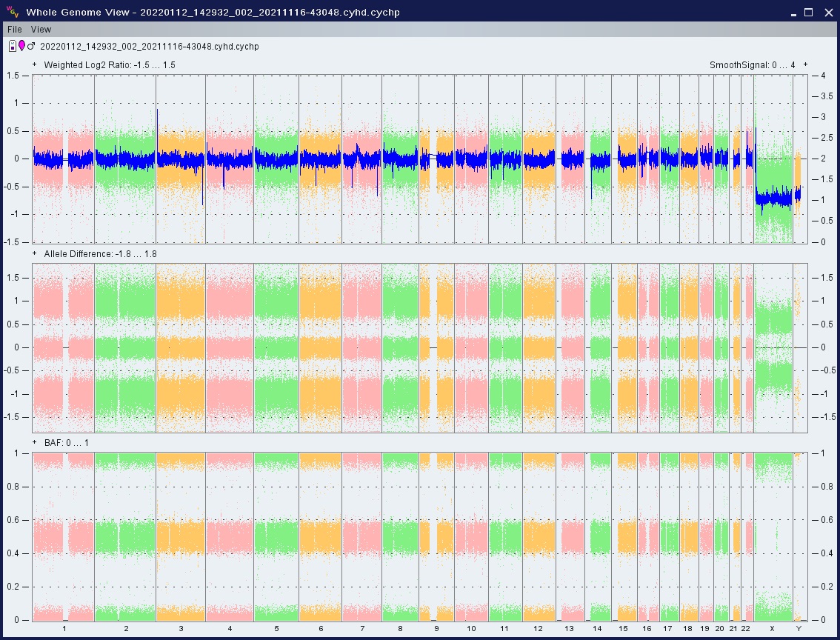Click the array file icon beside filename
The width and height of the screenshot is (840, 640).
(13, 47)
